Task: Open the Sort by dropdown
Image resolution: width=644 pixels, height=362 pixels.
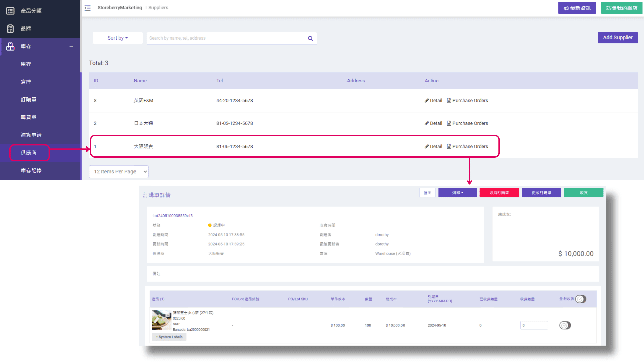Action: tap(118, 38)
